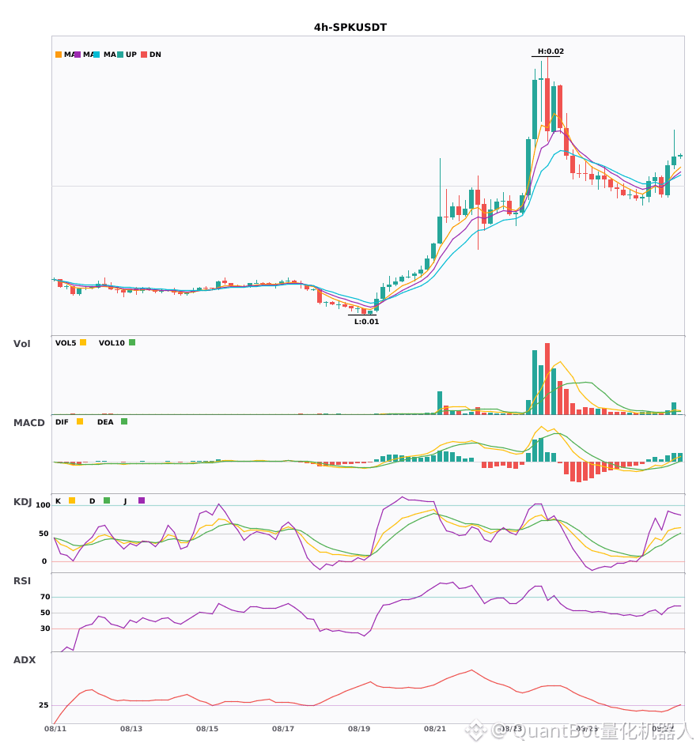
Task: Click the DEA legend text
Action: (x=105, y=422)
